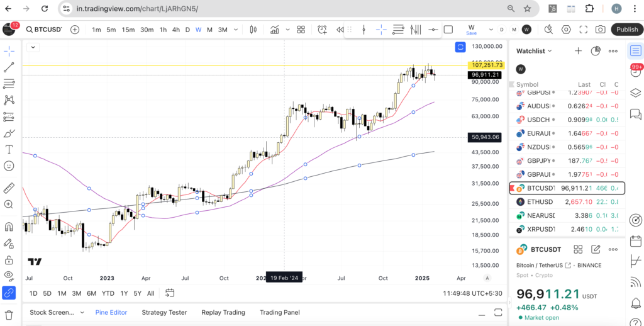Switch to the daily D timeframe
644x326 pixels.
(187, 30)
